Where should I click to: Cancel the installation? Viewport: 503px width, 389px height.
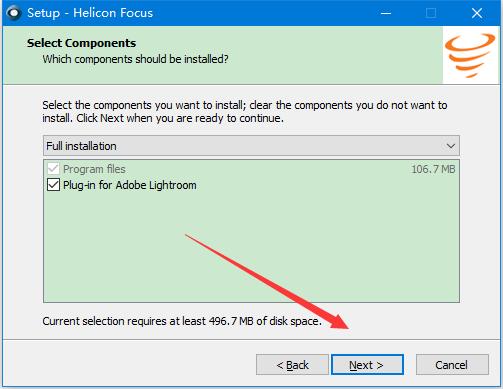pyautogui.click(x=452, y=365)
